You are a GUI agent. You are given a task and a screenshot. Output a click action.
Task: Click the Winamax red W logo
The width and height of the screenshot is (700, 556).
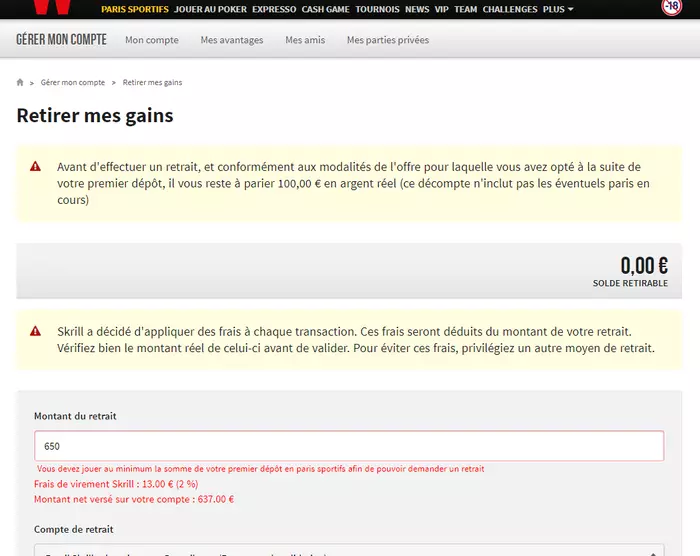tap(52, 7)
